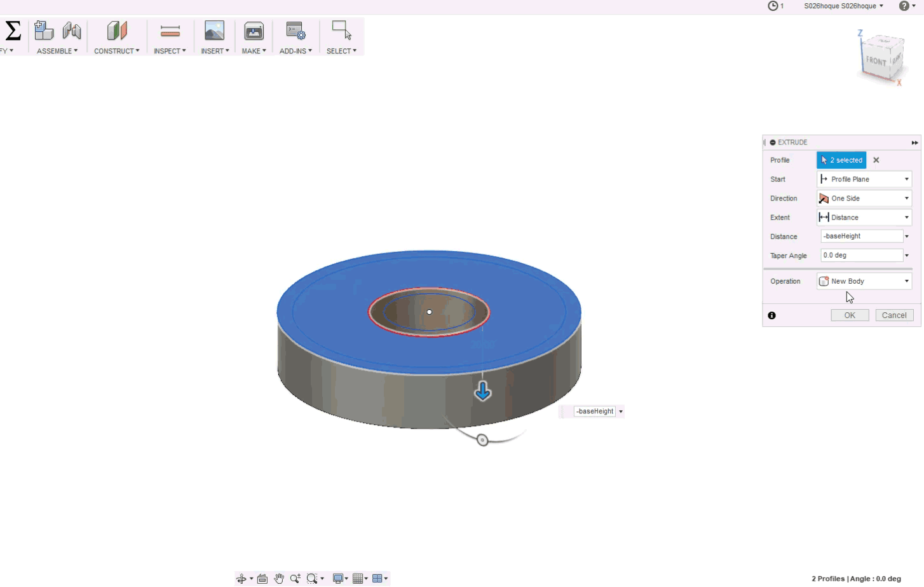
Task: Collapse the EXTRUDE dialog header toggle
Action: [773, 142]
